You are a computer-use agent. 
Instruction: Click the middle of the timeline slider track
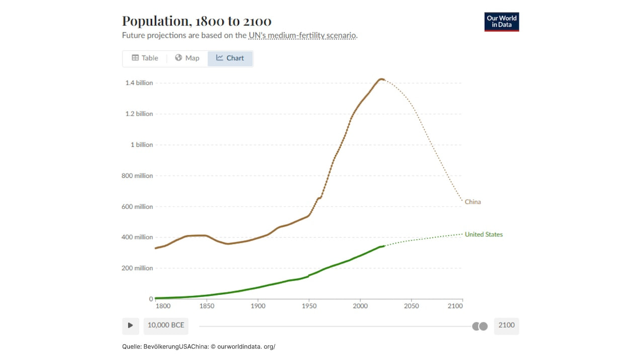pyautogui.click(x=336, y=326)
